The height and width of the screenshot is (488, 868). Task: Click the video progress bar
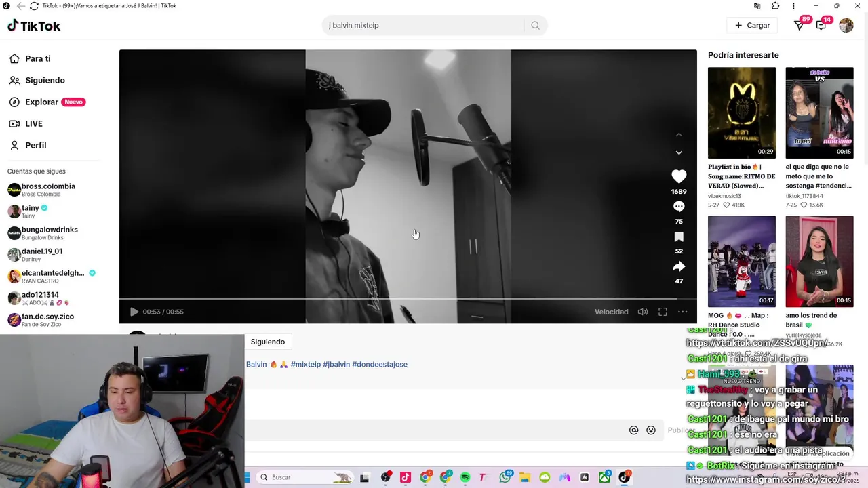408,298
